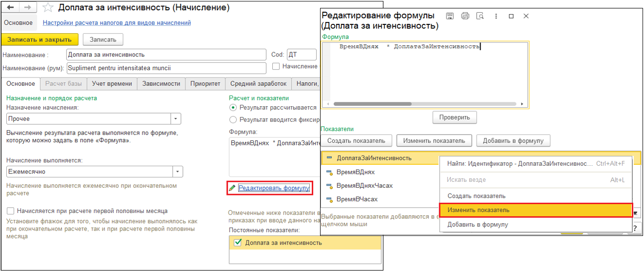Select 'Результат вводится фиксир' radio option
The image size is (644, 271).
tap(233, 120)
